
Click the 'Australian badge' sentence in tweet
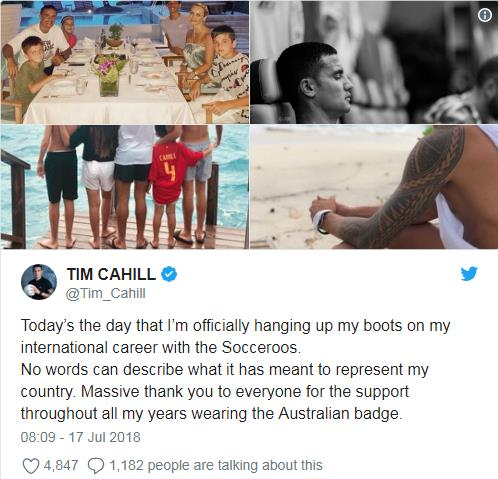tap(339, 414)
